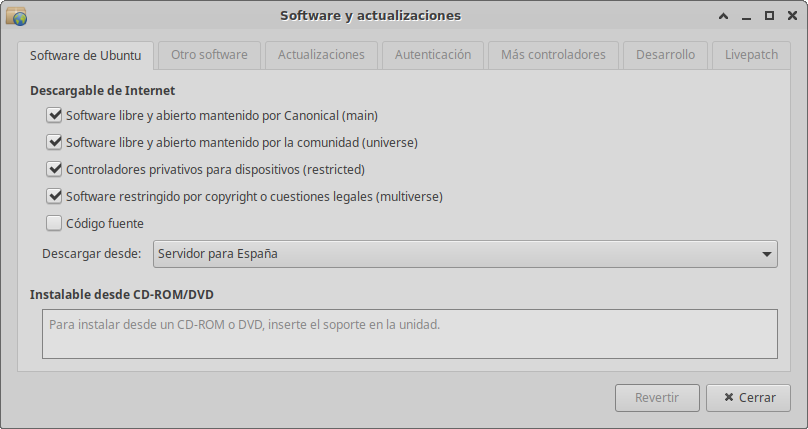Enable the Código fuente checkbox
The height and width of the screenshot is (429, 808).
[54, 223]
